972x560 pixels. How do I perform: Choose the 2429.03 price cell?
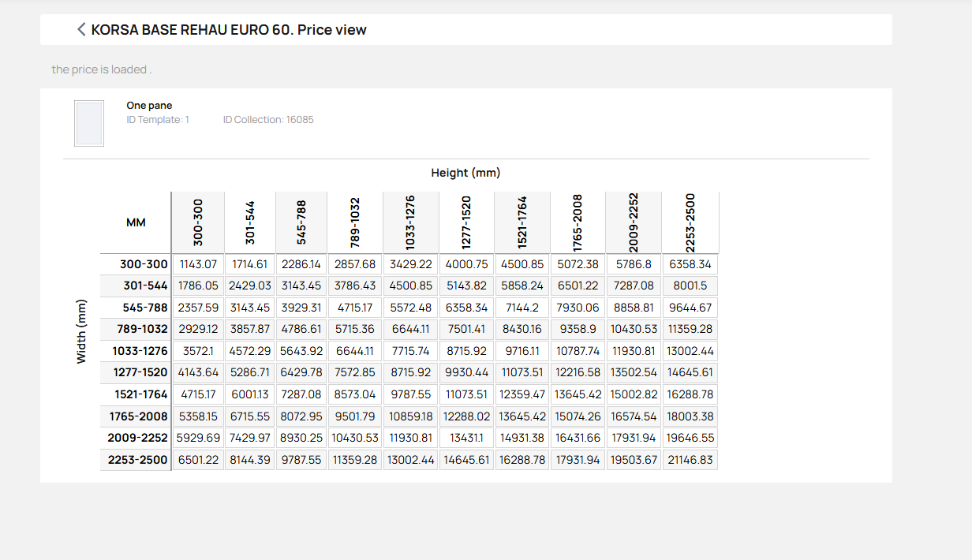tap(250, 286)
